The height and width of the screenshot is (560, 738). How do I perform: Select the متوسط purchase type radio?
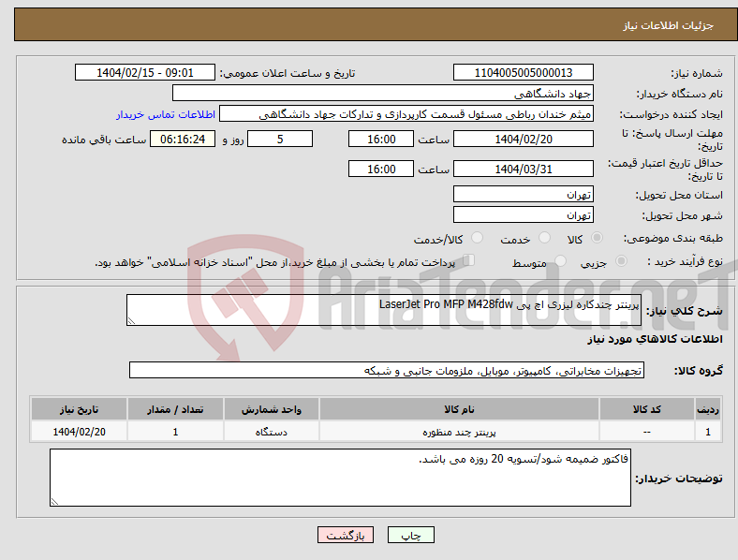560,260
